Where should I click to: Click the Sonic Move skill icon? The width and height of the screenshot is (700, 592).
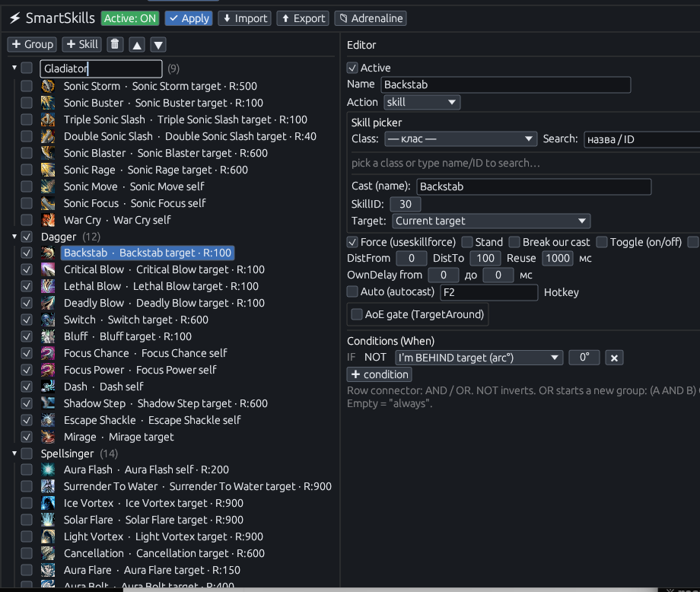(x=48, y=186)
